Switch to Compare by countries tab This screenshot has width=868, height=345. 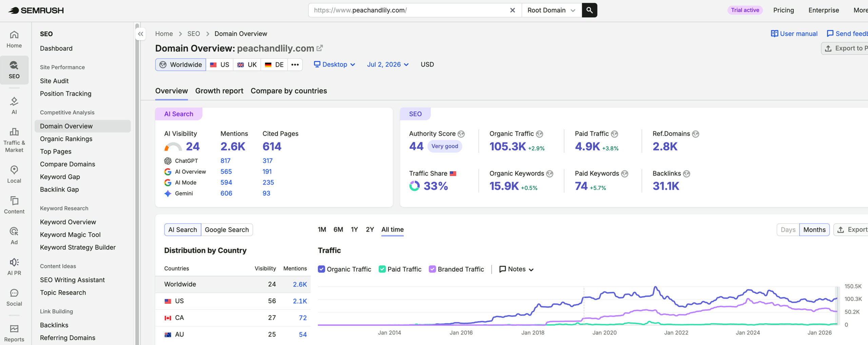point(289,91)
